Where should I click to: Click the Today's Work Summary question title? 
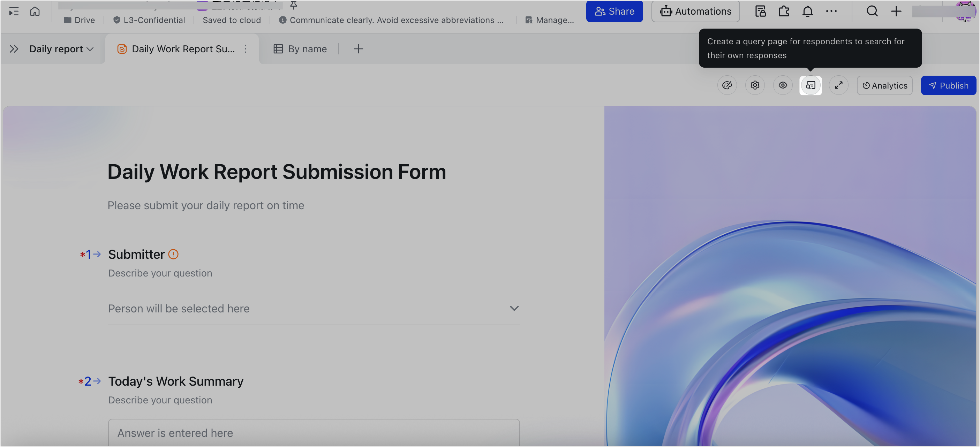click(176, 381)
